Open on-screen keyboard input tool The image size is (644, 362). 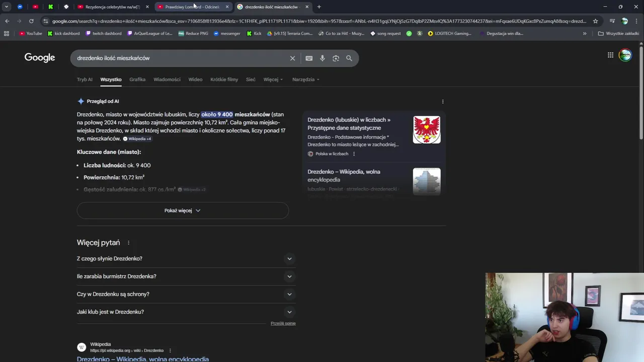pyautogui.click(x=309, y=58)
